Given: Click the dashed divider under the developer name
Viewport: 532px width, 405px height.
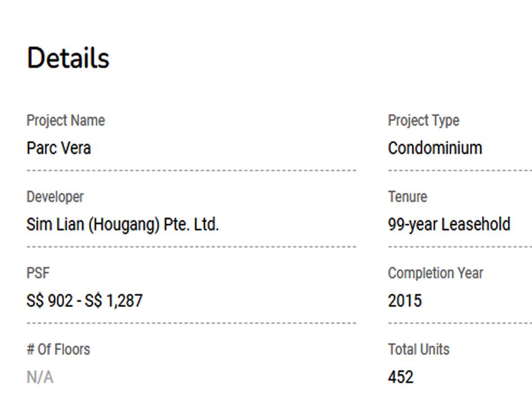Looking at the screenshot, I should pos(191,246).
